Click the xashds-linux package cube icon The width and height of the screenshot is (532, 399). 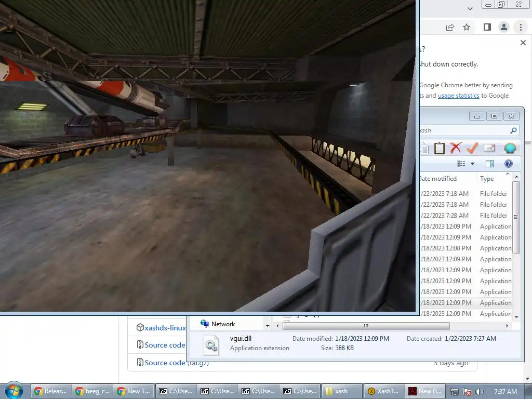point(140,327)
